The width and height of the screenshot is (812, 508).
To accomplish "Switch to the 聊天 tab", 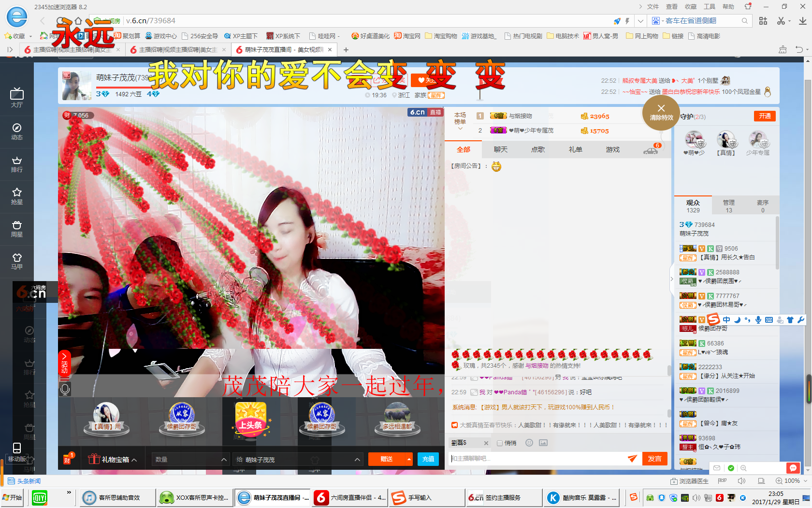I will click(x=501, y=149).
